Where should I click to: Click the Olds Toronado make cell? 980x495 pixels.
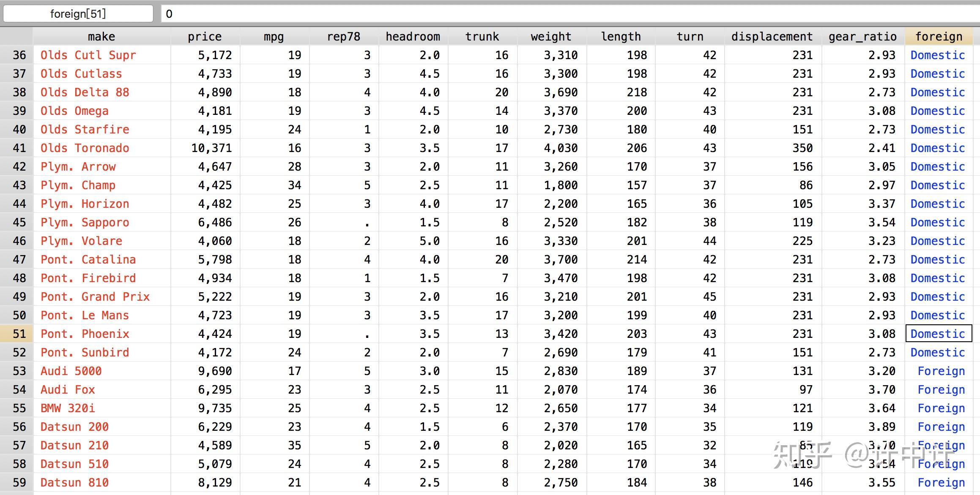(x=85, y=148)
